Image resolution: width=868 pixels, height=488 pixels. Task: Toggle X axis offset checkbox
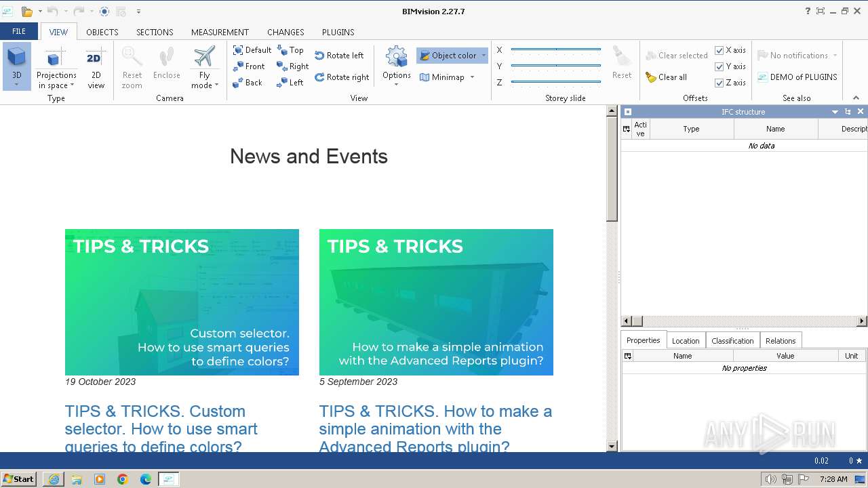click(x=719, y=50)
